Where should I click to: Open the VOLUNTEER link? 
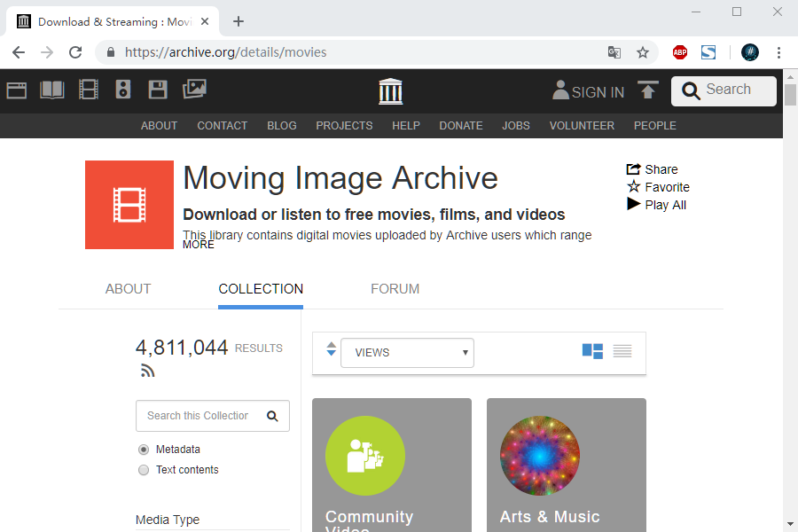tap(582, 126)
